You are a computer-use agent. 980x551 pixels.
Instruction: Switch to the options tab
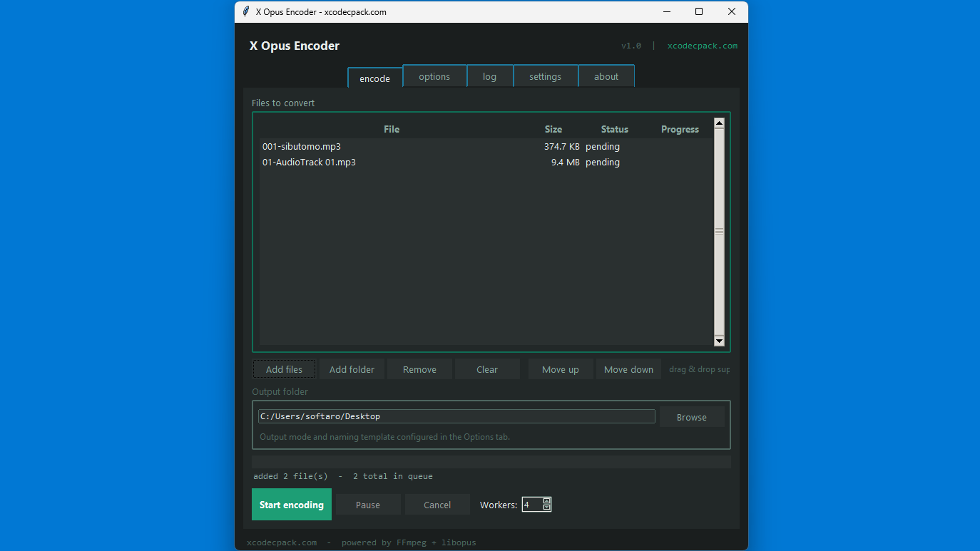[x=434, y=76]
